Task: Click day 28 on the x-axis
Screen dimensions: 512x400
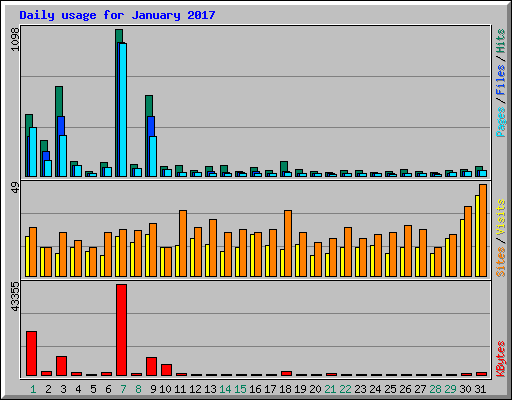Action: [x=435, y=389]
